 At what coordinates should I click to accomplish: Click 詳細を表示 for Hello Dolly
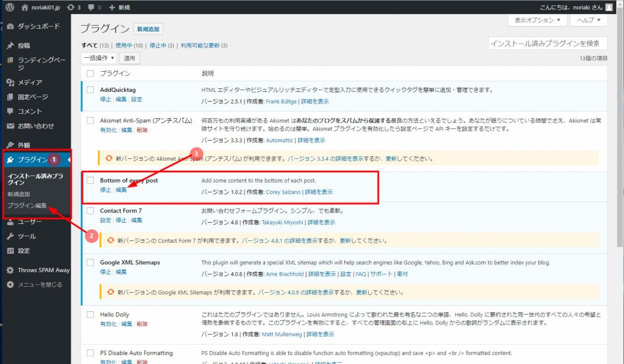pos(320,334)
